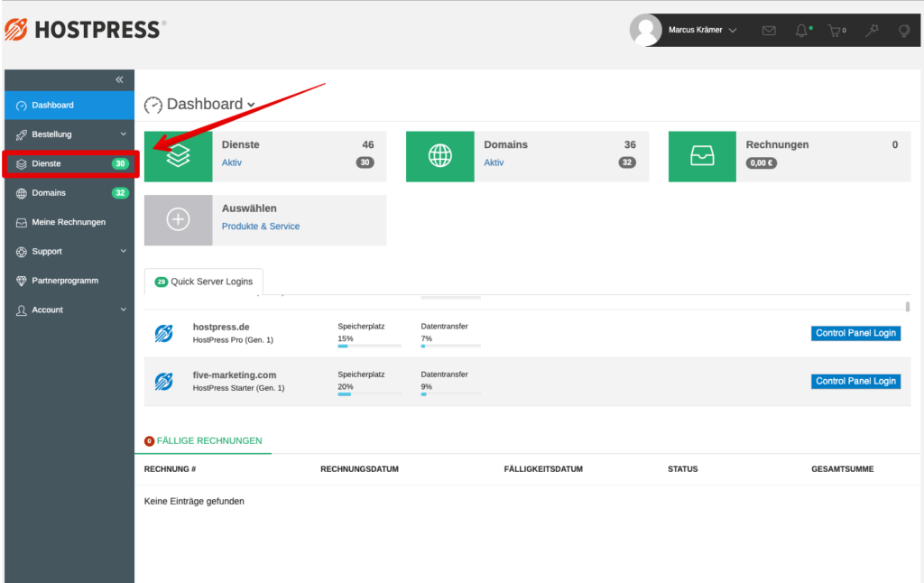Click the Aktiv link under Domains
The image size is (924, 583).
point(494,162)
